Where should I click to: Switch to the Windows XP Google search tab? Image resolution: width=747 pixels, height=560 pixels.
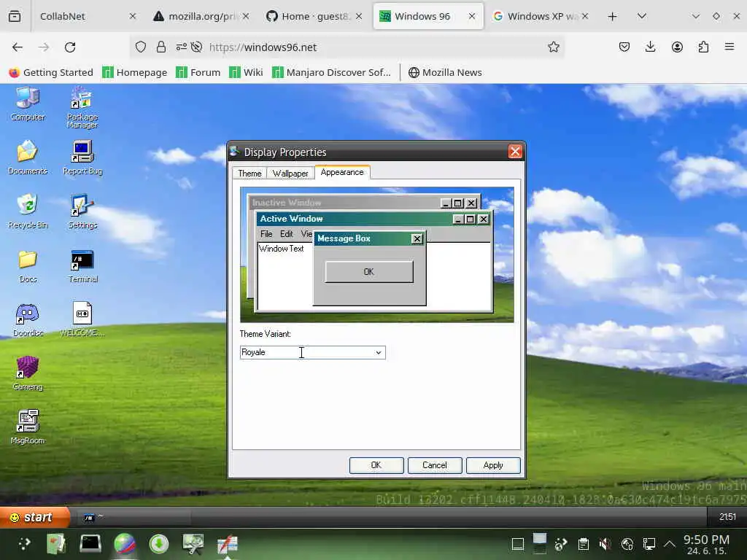tap(541, 16)
